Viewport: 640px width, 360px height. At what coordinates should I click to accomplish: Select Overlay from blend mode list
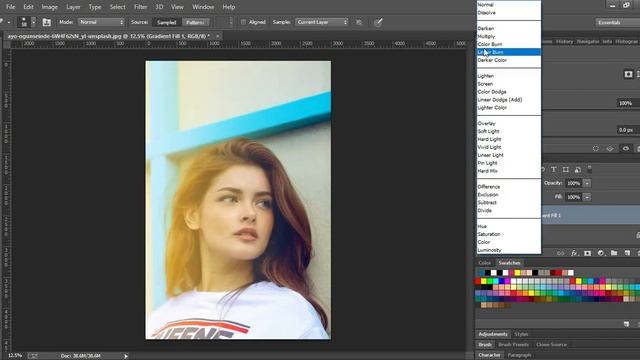click(x=509, y=123)
